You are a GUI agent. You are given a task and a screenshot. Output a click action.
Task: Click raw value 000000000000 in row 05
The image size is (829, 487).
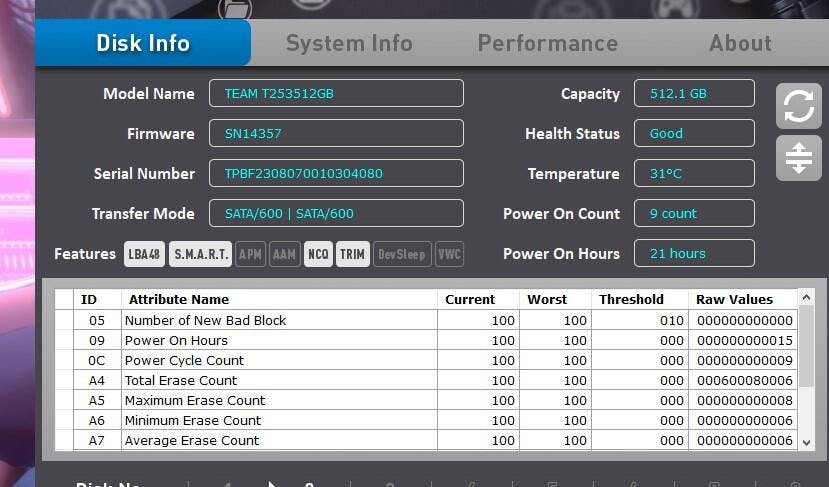pyautogui.click(x=744, y=320)
